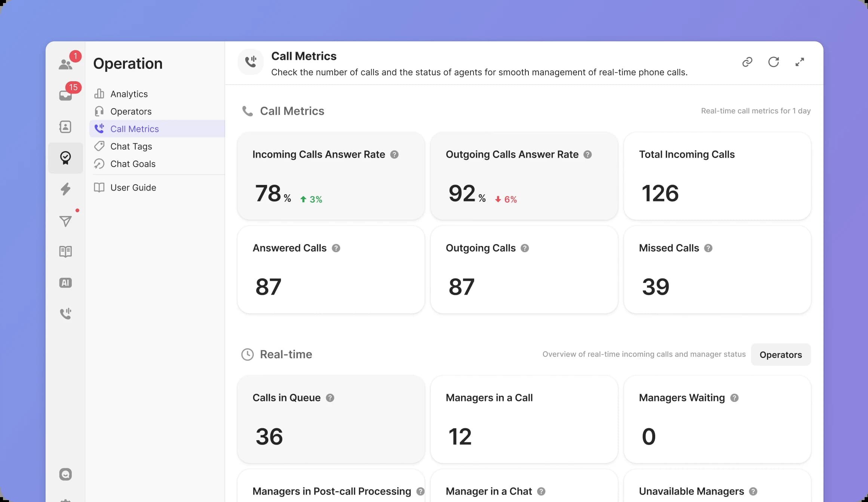Select Analytics in Operation menu

point(129,94)
